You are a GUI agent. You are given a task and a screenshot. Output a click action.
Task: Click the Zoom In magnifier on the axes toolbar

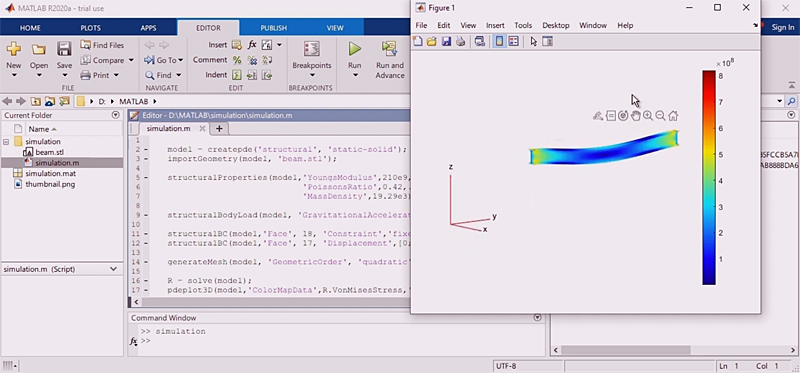[648, 116]
